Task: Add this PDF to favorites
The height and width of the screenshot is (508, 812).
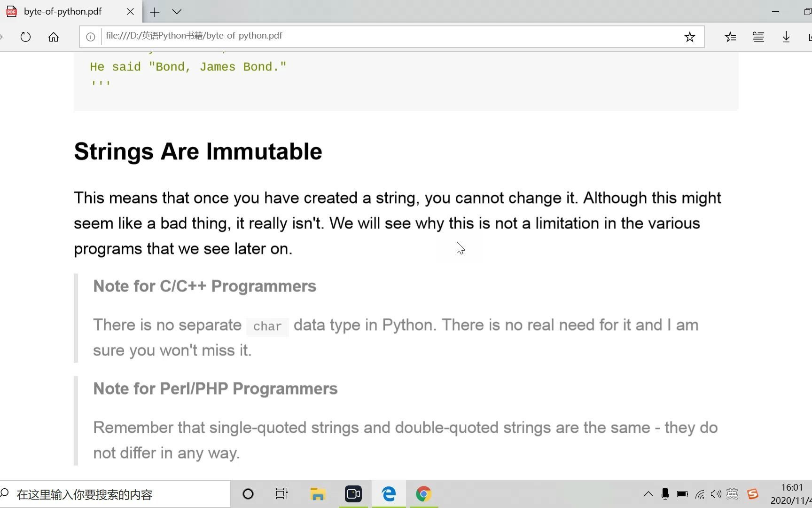Action: (x=689, y=36)
